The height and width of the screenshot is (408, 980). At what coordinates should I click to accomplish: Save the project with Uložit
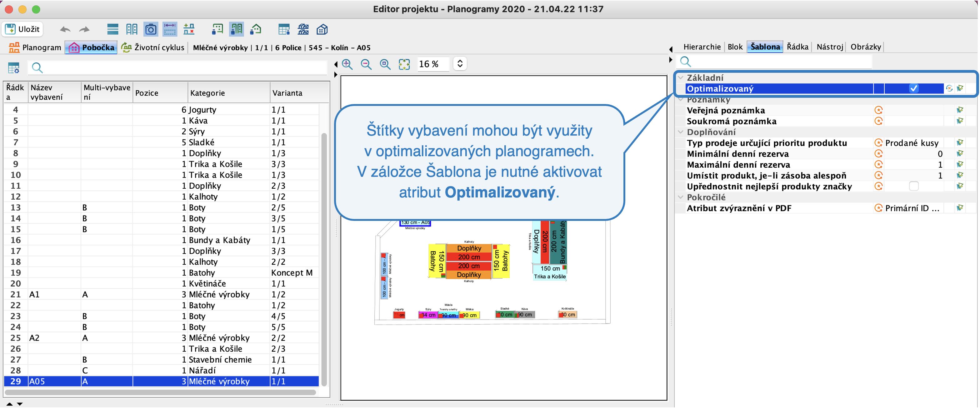[22, 29]
